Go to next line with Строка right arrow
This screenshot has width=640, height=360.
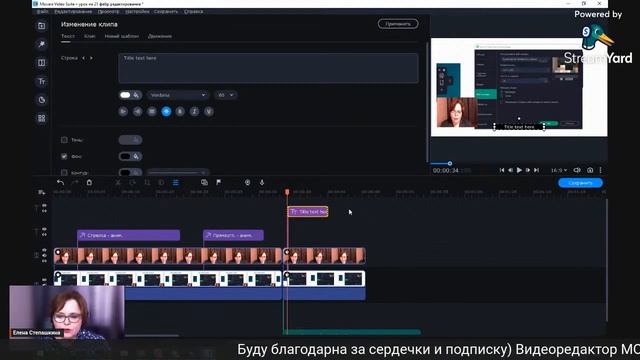coord(91,58)
